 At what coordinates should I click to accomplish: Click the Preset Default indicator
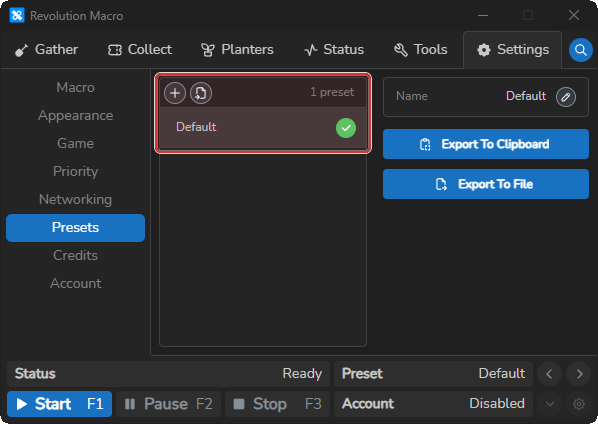click(434, 374)
